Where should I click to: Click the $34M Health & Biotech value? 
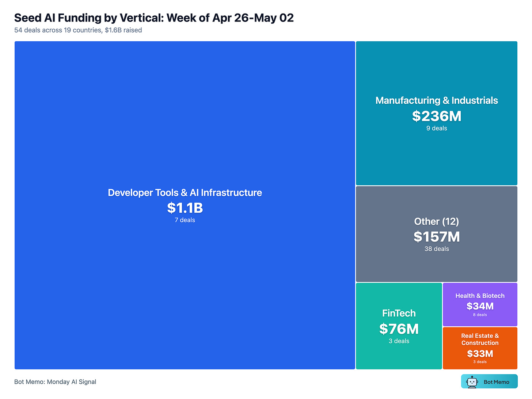pyautogui.click(x=480, y=306)
